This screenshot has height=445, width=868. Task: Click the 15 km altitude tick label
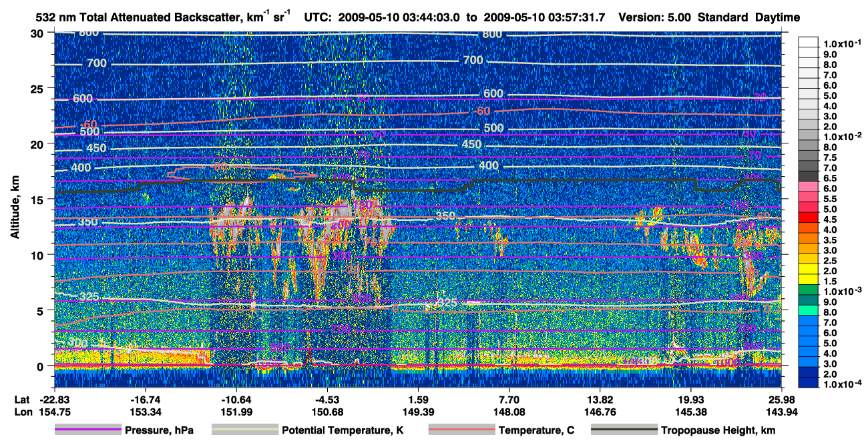pos(37,199)
